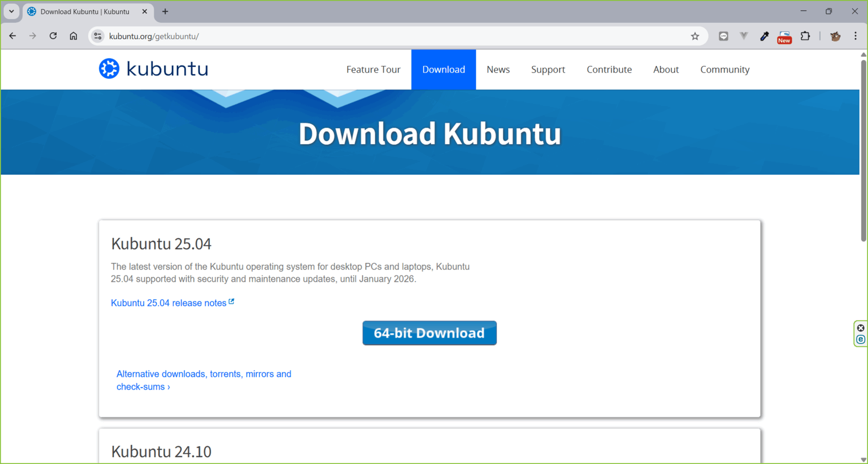Click the site information icon in address bar
Viewport: 868px width, 464px height.
point(97,36)
